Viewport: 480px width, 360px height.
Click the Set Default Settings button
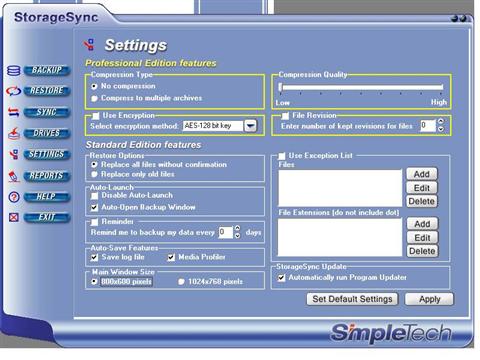pos(352,299)
